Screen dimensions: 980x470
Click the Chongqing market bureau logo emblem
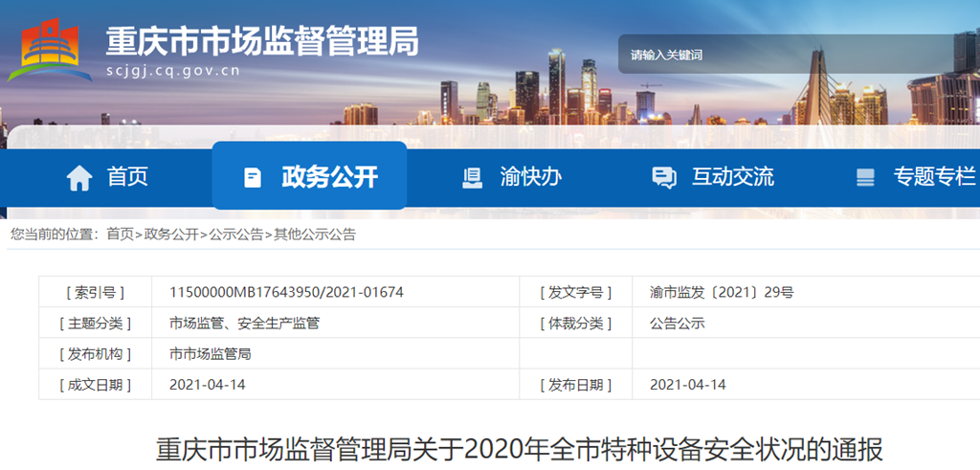coord(50,50)
